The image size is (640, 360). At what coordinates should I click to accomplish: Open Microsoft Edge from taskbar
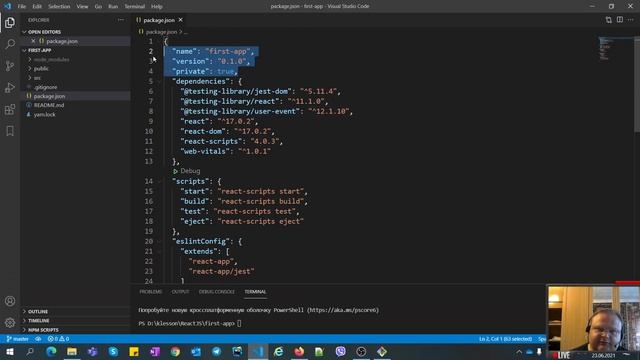point(51,351)
